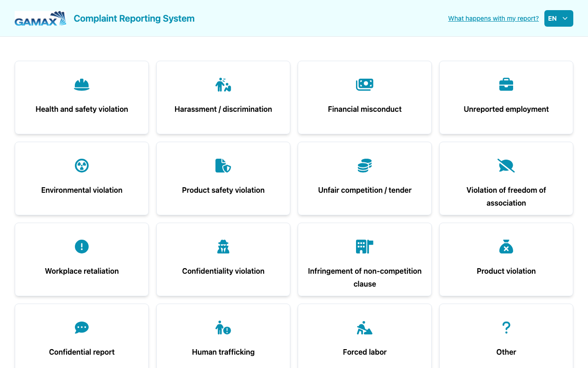This screenshot has height=368, width=588.
Task: Choose the 'Human trafficking' label
Action: click(x=223, y=352)
